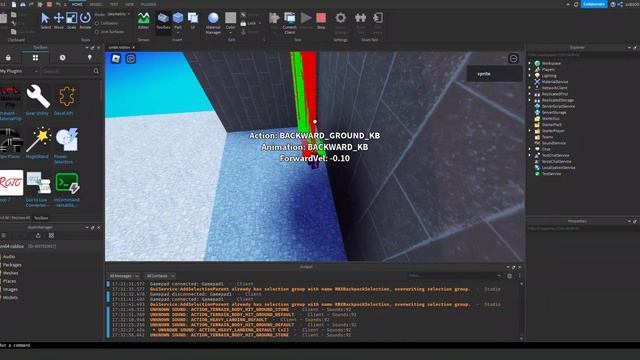Image resolution: width=640 pixels, height=360 pixels.
Task: Open the chat icon in viewport
Action: pyautogui.click(x=131, y=59)
